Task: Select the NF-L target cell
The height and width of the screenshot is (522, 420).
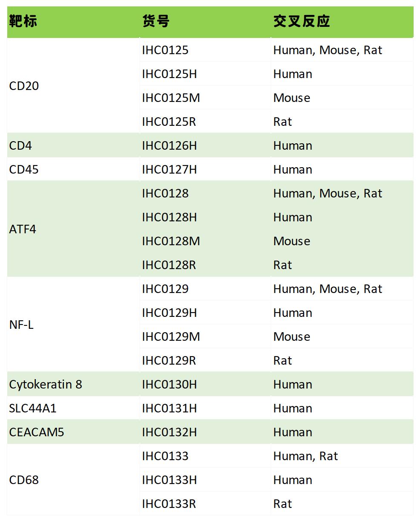Action: pos(21,325)
